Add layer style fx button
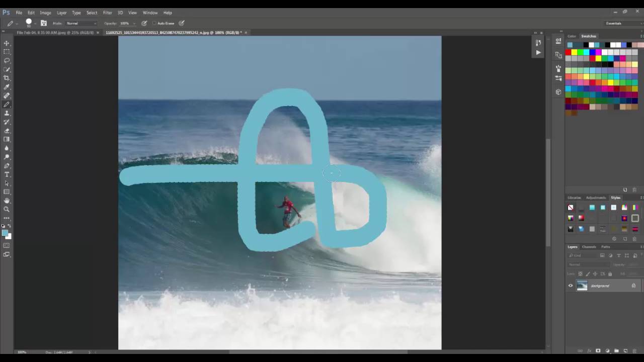The width and height of the screenshot is (644, 362). click(589, 351)
